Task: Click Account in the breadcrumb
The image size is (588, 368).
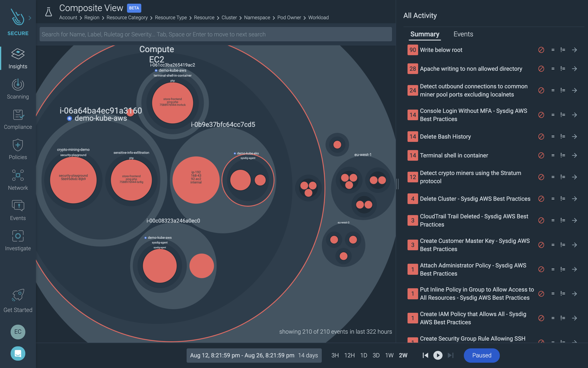Action: click(x=68, y=18)
